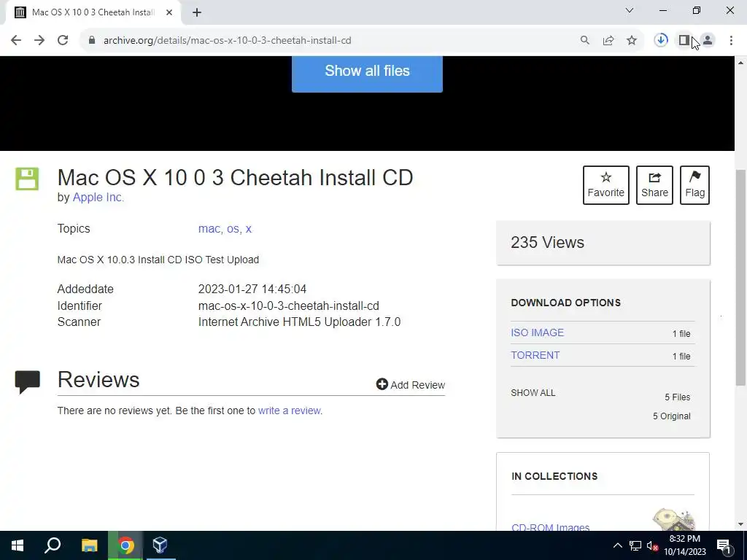Click the '5 Files' count text
747x560 pixels.
coord(678,397)
